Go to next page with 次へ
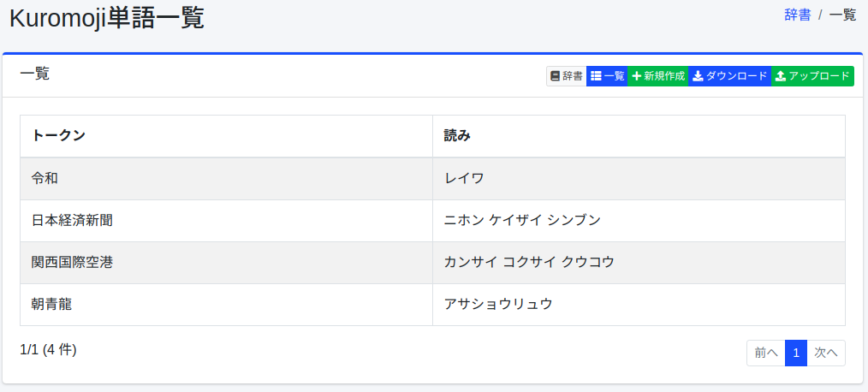 (826, 353)
